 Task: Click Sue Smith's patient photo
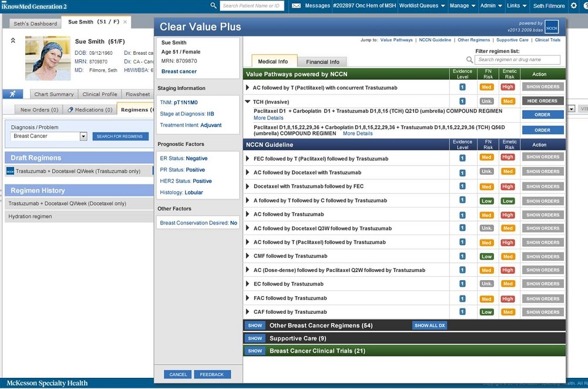(48, 58)
